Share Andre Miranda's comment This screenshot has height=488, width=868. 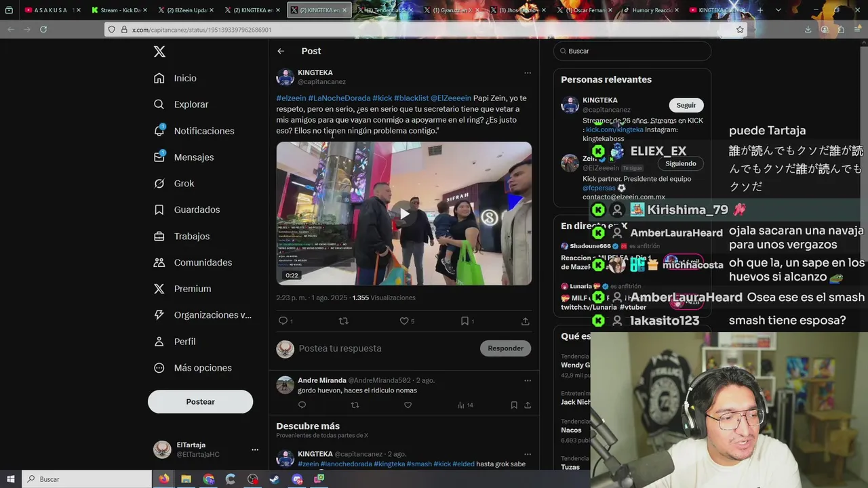pos(528,405)
